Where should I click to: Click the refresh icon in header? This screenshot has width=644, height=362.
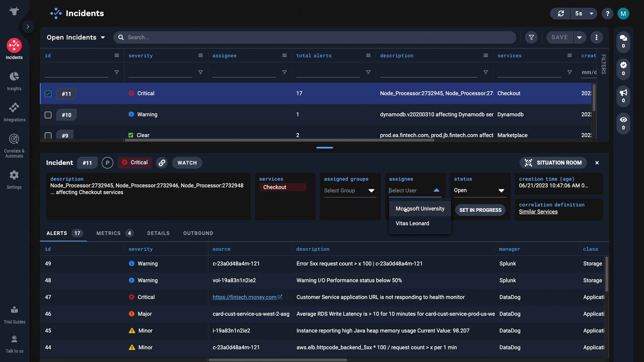coord(561,13)
